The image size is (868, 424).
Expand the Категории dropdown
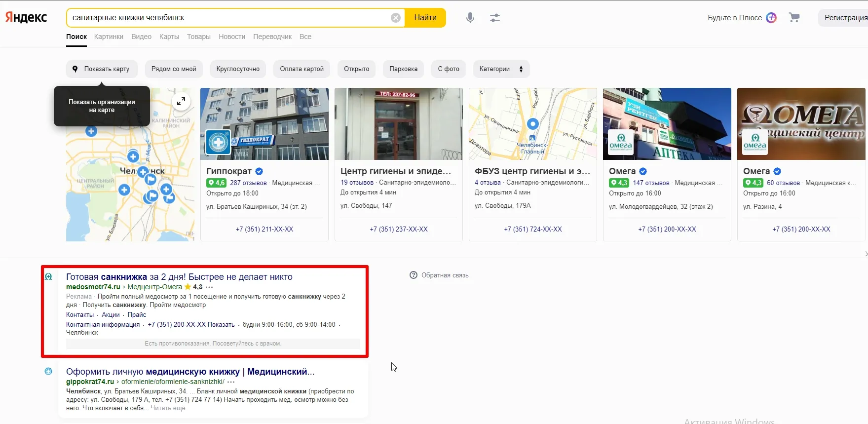pos(501,69)
